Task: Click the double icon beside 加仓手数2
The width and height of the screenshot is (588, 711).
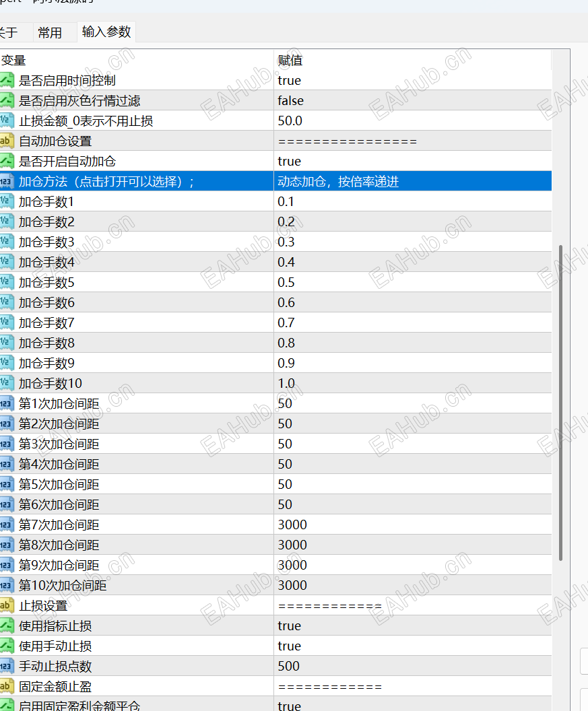Action: click(x=7, y=222)
